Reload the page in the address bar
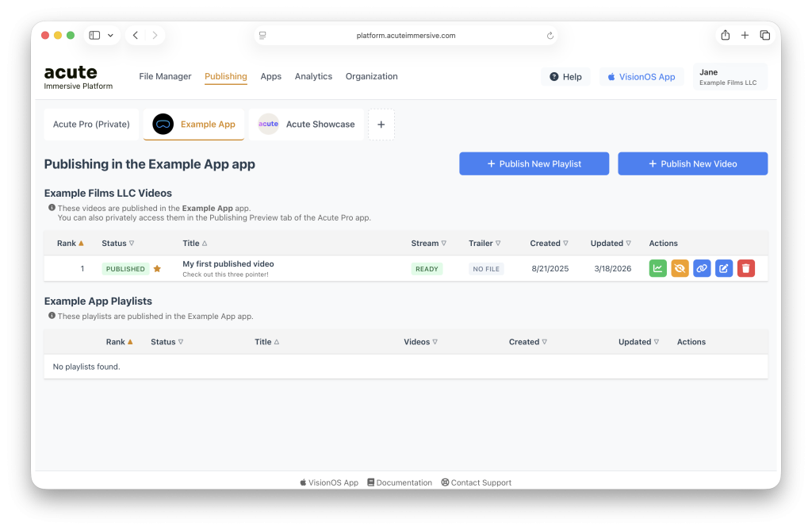 (x=550, y=36)
